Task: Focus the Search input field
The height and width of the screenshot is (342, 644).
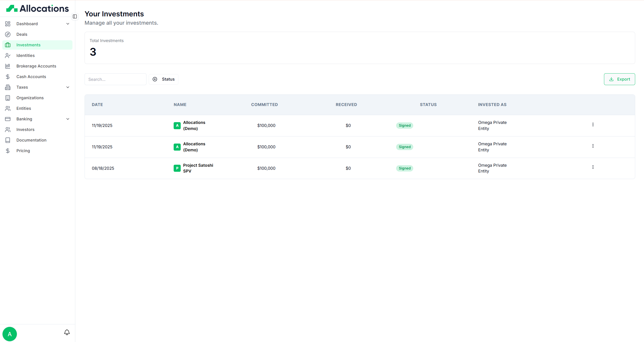Action: tap(115, 79)
